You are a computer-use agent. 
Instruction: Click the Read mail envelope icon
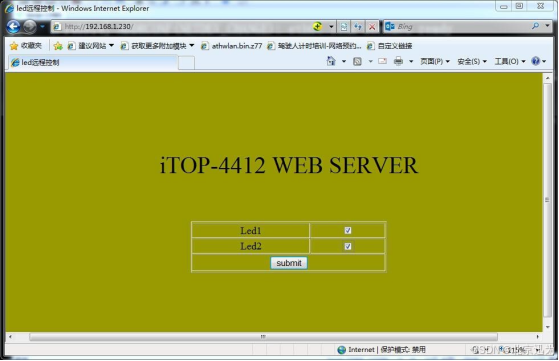tap(383, 61)
